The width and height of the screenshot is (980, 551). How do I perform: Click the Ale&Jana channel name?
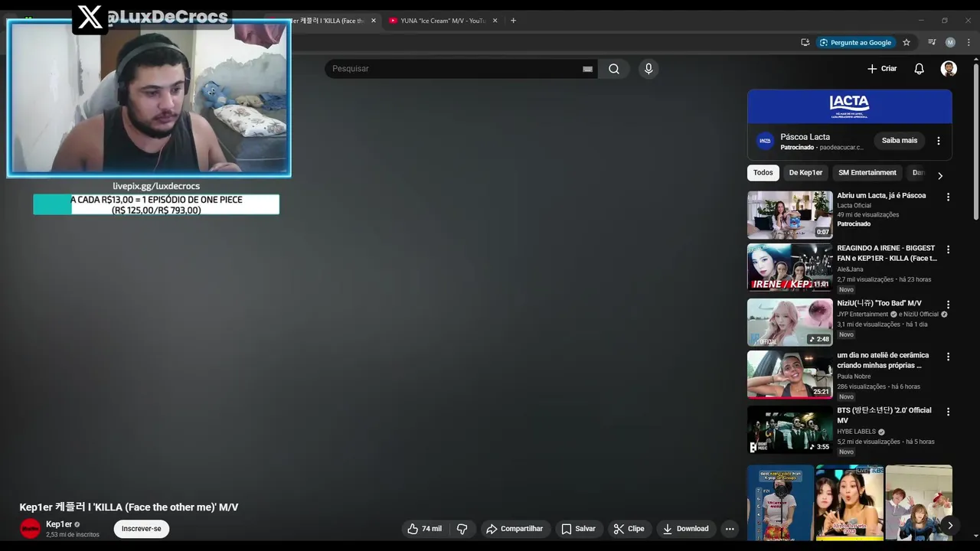pos(850,269)
